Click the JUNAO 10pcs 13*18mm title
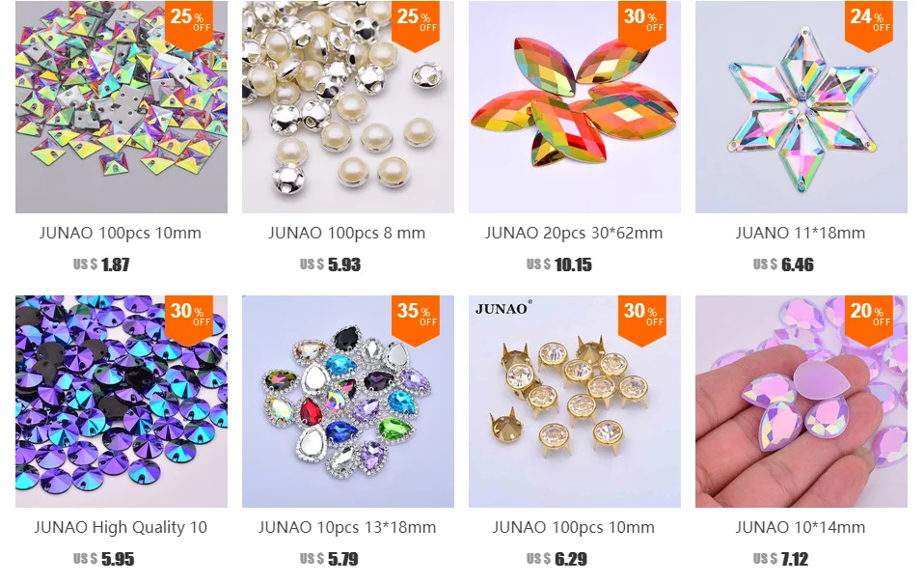The height and width of the screenshot is (584, 924). (347, 527)
